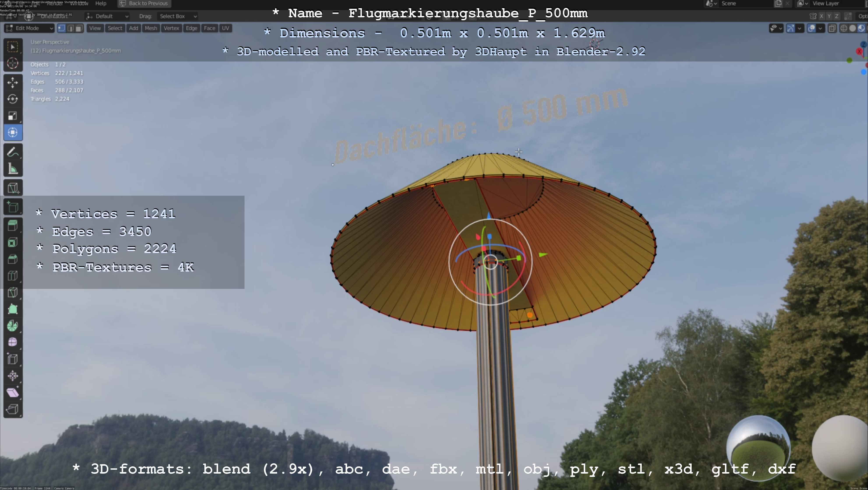
Task: Activate the 3D Cursor tool
Action: point(13,63)
